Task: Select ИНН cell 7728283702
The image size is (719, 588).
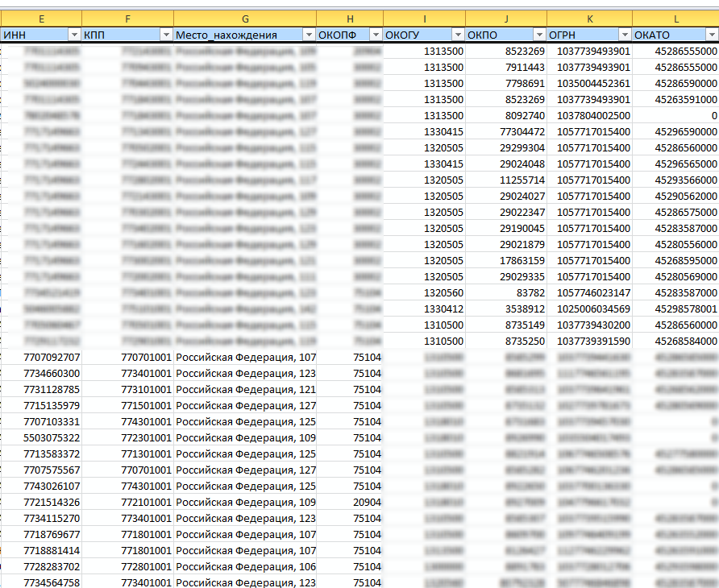Action: 41,567
